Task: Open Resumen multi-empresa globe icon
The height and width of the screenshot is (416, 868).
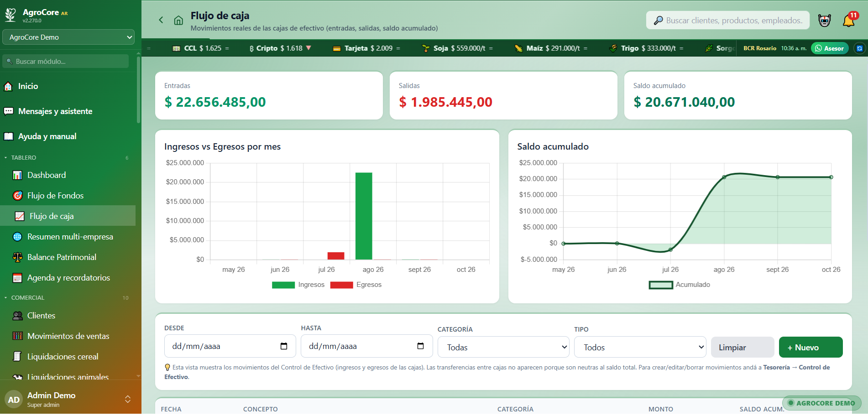Action: pyautogui.click(x=17, y=237)
